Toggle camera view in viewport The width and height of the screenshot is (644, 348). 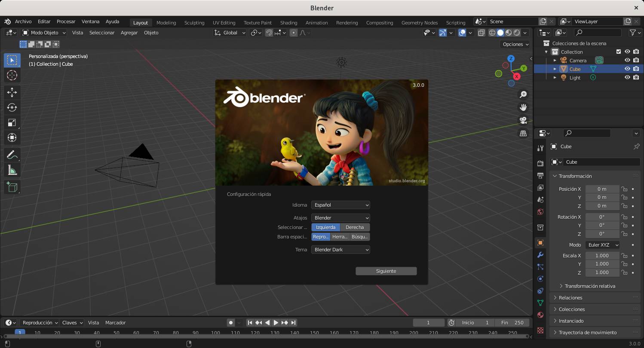coord(523,120)
